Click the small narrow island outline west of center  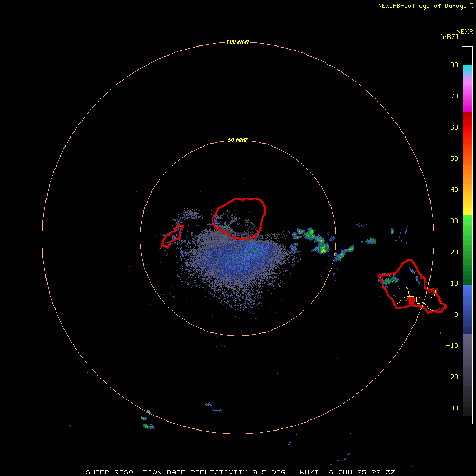172,236
